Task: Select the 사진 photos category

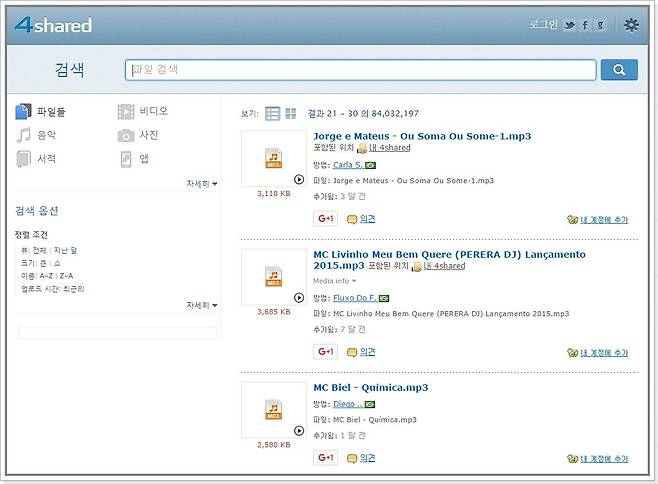Action: click(x=138, y=135)
